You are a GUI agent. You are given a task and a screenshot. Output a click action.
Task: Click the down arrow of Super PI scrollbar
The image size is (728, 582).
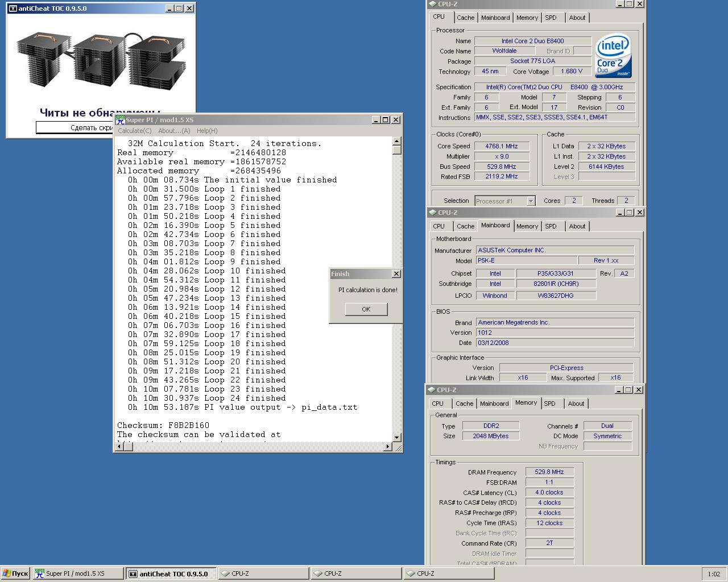[x=396, y=438]
